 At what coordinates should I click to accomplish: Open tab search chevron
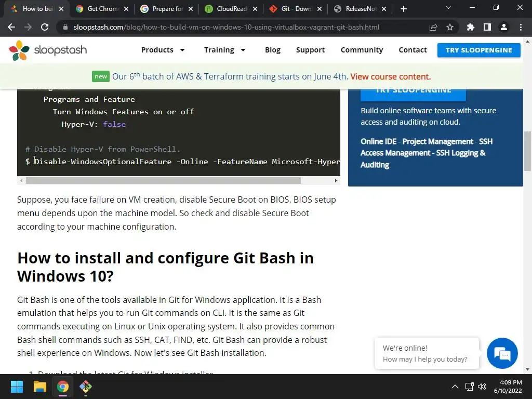tap(448, 7)
